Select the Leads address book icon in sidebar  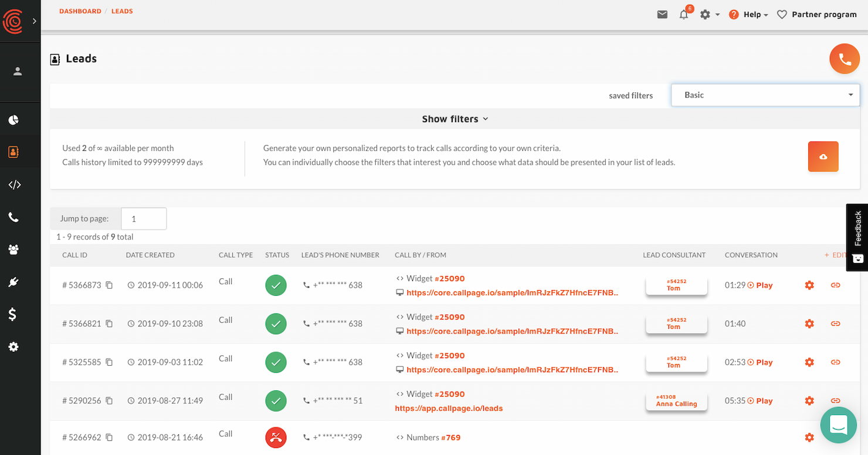coord(13,151)
